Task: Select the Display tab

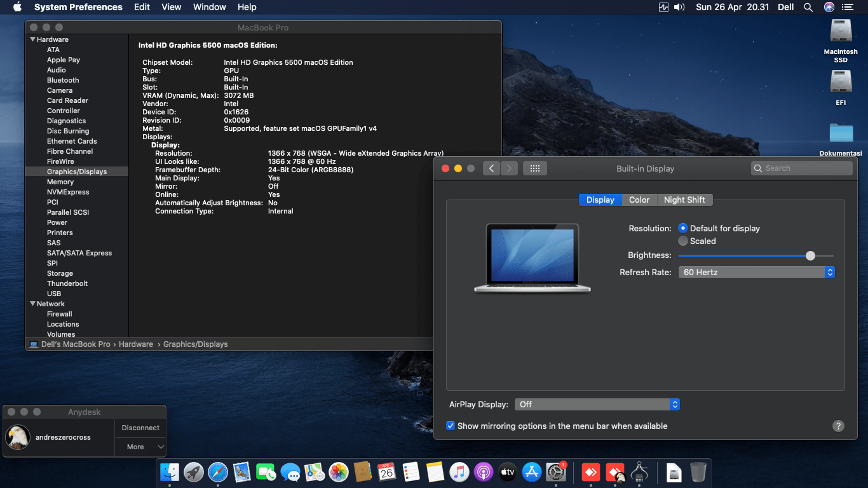Action: (x=600, y=200)
